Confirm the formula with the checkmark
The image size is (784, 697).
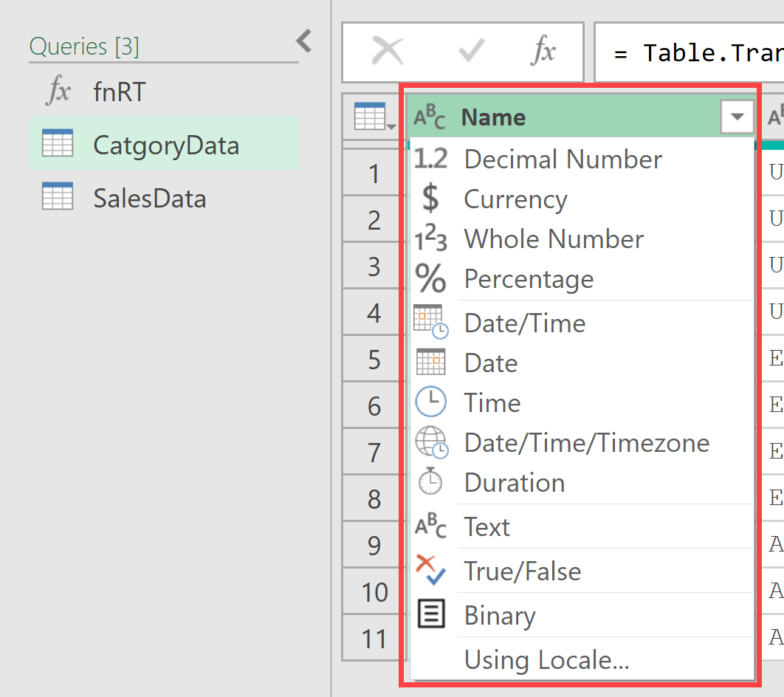[472, 50]
